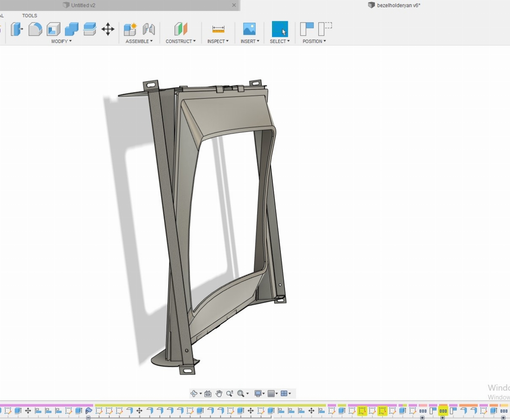Select the Press Pull tool

[x=17, y=29]
